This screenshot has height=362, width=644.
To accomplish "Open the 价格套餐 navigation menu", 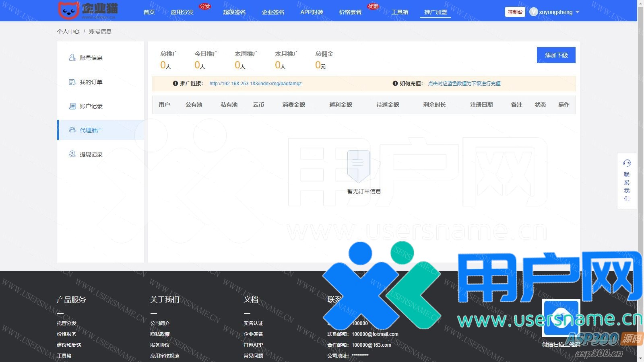I will pyautogui.click(x=350, y=12).
